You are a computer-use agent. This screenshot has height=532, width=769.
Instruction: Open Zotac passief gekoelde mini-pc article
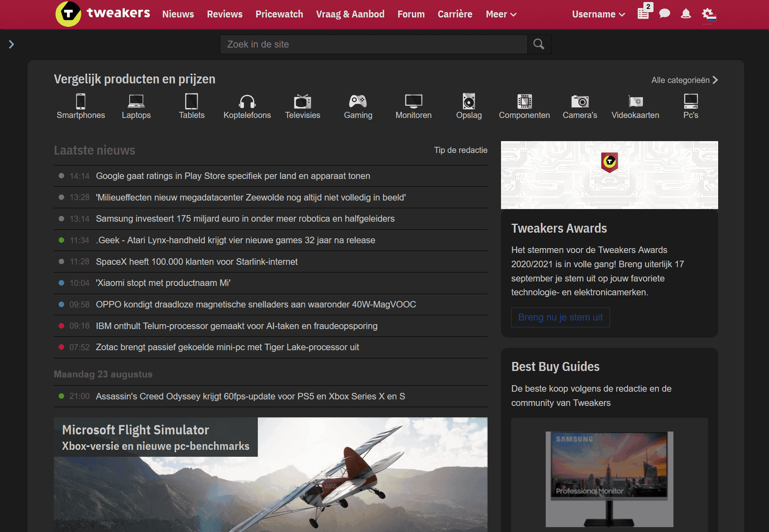pyautogui.click(x=227, y=347)
